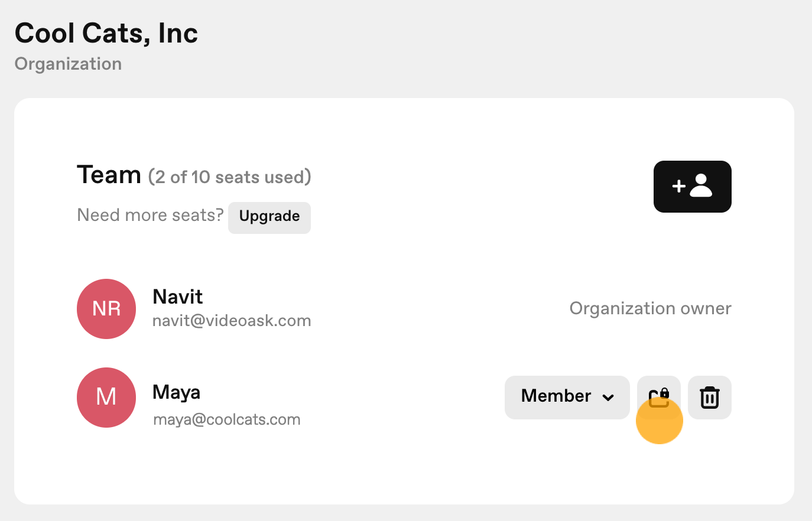Click the Need more seats? text

click(x=150, y=215)
